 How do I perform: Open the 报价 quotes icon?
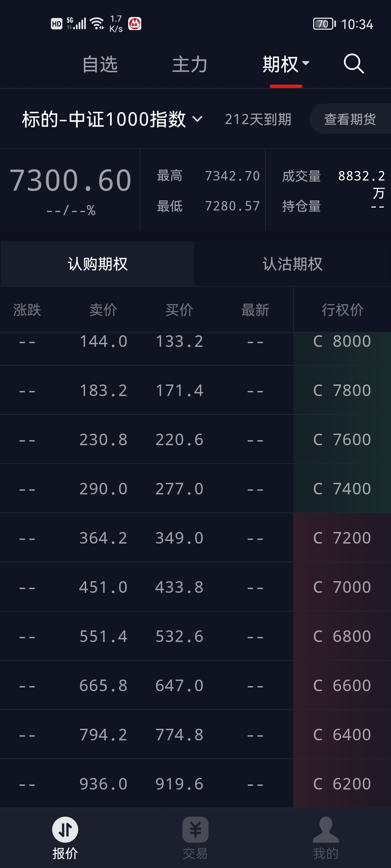65,830
